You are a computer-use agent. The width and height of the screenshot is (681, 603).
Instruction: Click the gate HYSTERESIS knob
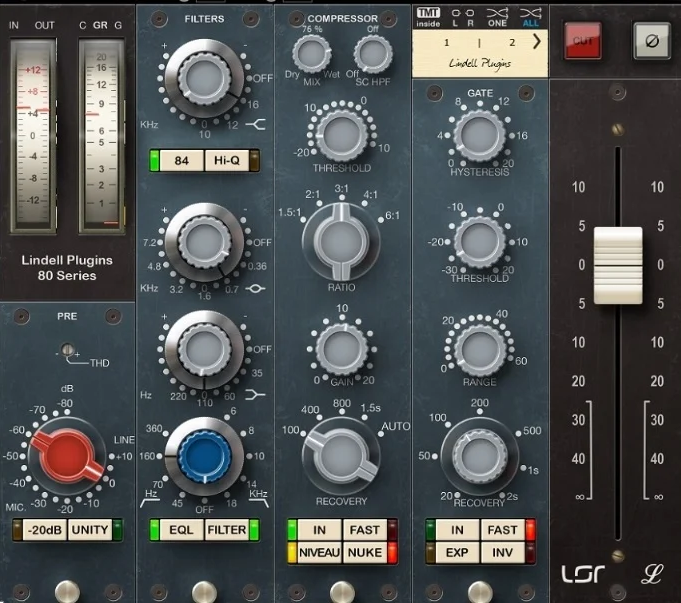(x=479, y=135)
